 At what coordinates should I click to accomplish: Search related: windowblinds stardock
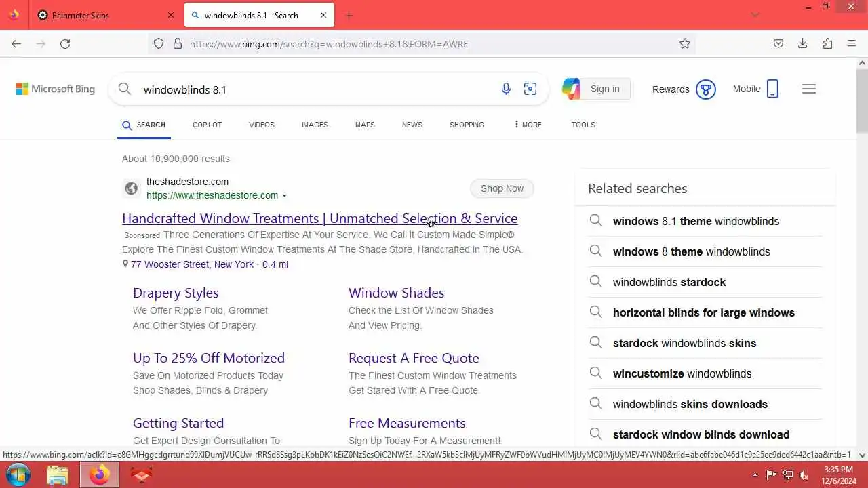click(705, 282)
